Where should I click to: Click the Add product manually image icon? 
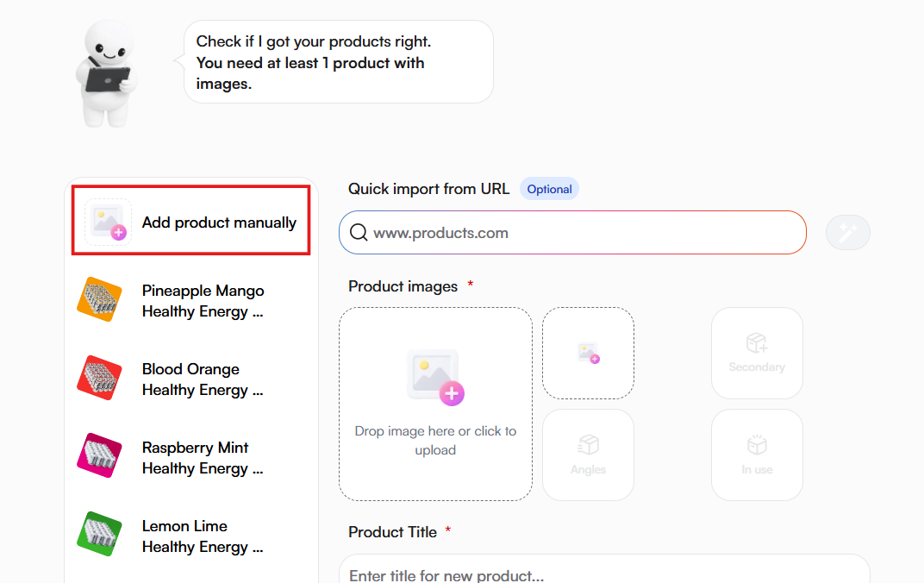pos(108,223)
